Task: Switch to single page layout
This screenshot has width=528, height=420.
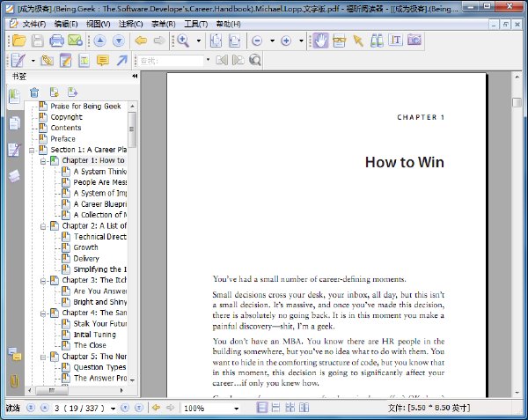Action: tap(262, 408)
